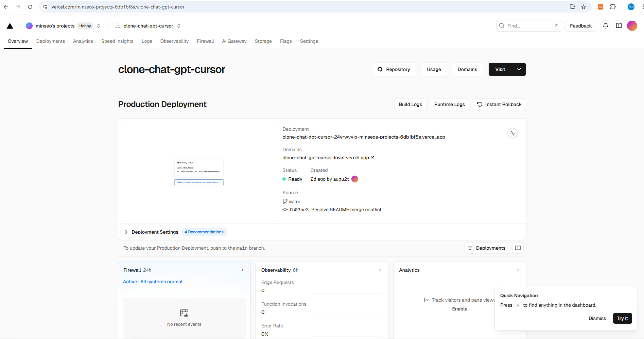Open the documentation book icon in header
Image resolution: width=644 pixels, height=339 pixels.
click(619, 26)
